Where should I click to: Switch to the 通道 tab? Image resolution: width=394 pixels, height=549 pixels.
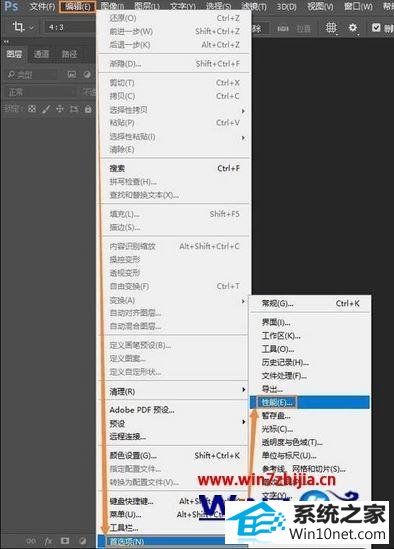tap(41, 54)
